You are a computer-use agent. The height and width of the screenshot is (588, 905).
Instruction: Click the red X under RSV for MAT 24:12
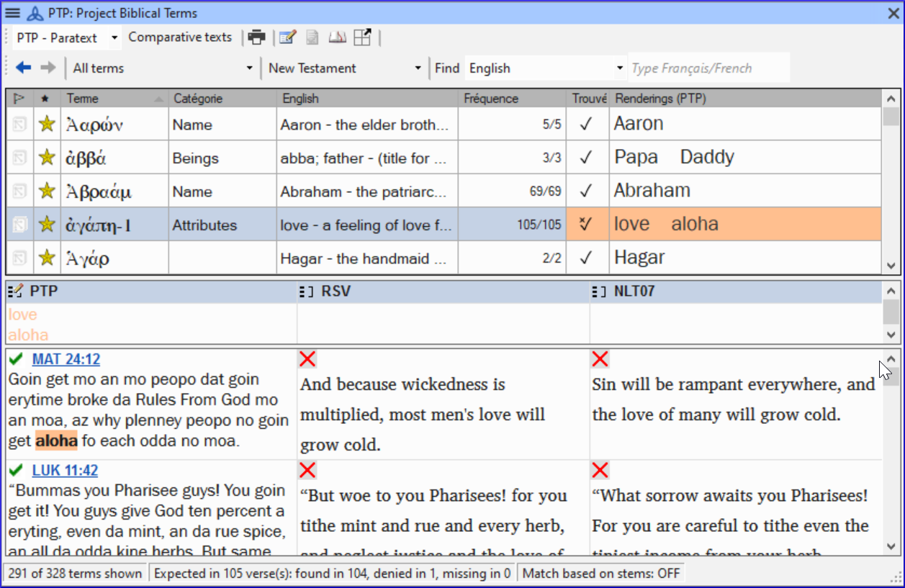point(307,359)
